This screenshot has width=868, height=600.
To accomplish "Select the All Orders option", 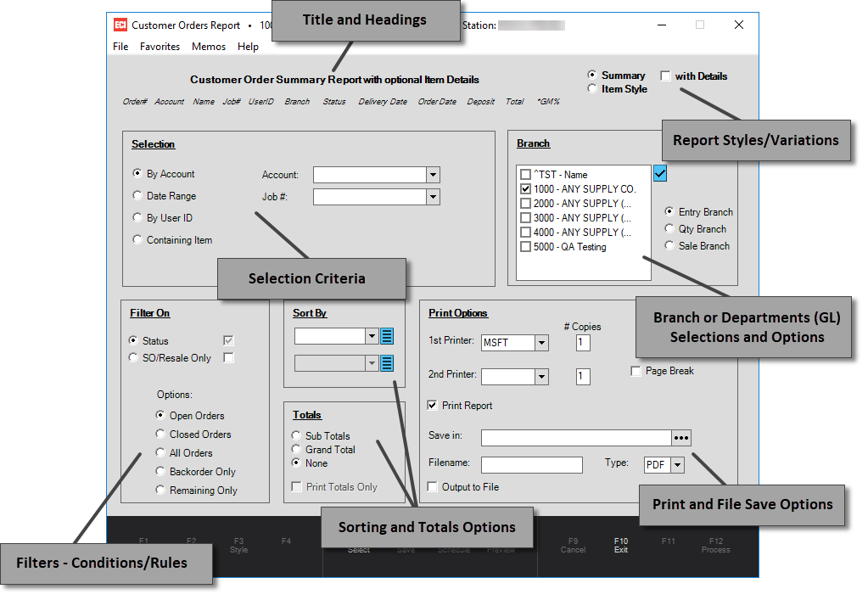I will point(160,453).
